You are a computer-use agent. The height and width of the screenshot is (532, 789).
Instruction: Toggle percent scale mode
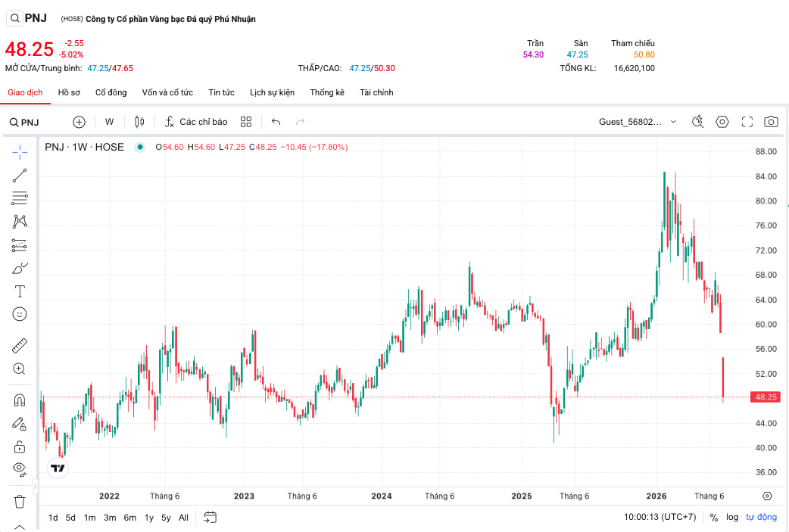713,518
